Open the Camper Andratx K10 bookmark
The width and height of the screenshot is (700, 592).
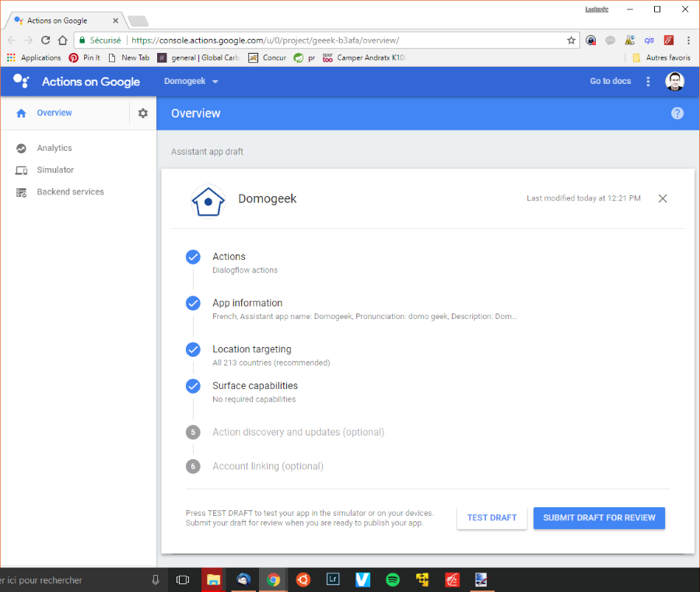[x=364, y=58]
